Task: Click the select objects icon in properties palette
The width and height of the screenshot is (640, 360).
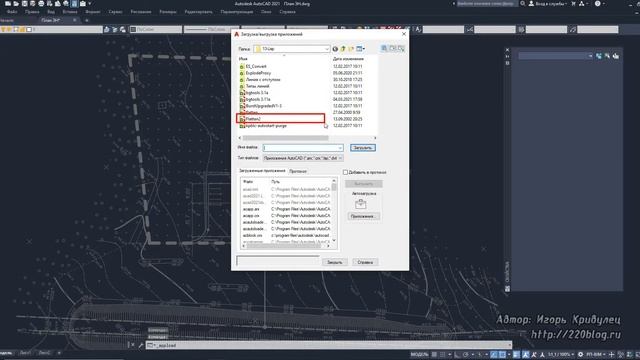Action: (607, 56)
